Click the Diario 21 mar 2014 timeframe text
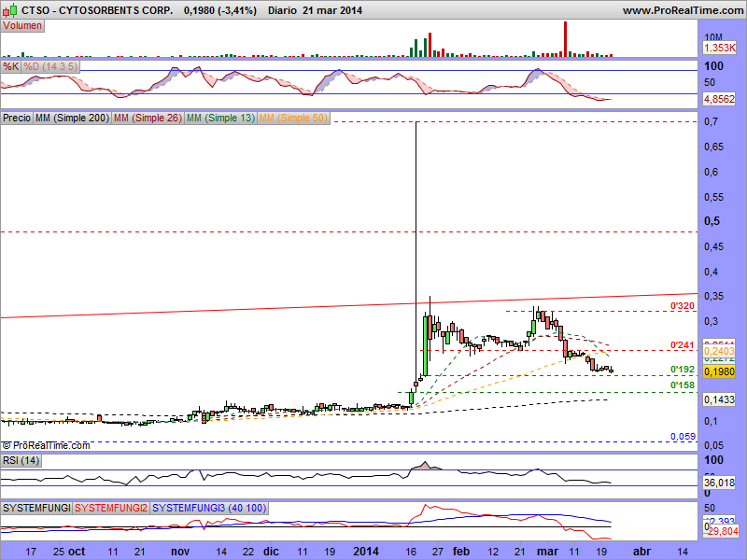The image size is (747, 560). (x=315, y=10)
